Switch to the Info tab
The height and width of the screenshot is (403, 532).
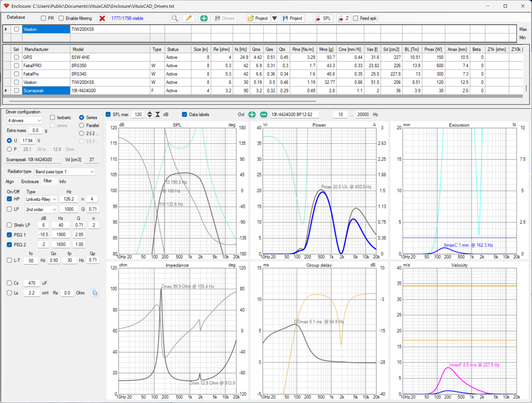tap(63, 181)
